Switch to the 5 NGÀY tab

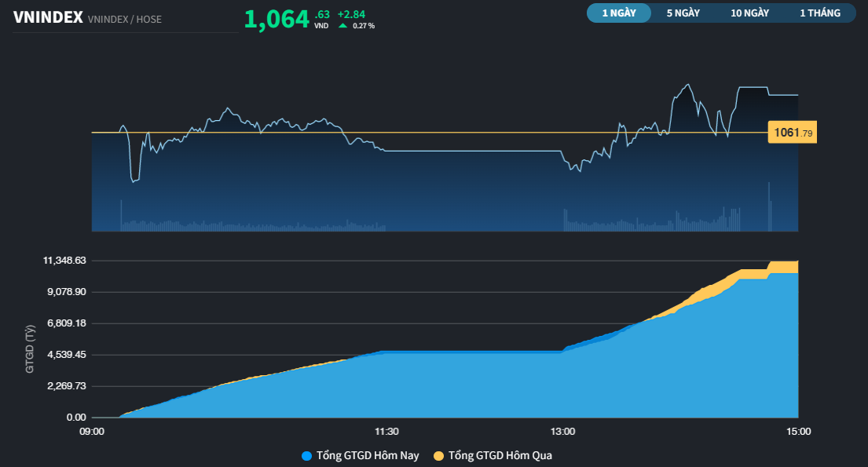pyautogui.click(x=683, y=13)
